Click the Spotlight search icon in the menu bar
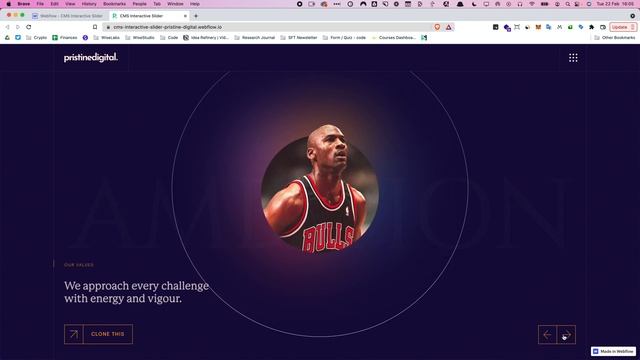640x360 pixels. (567, 4)
